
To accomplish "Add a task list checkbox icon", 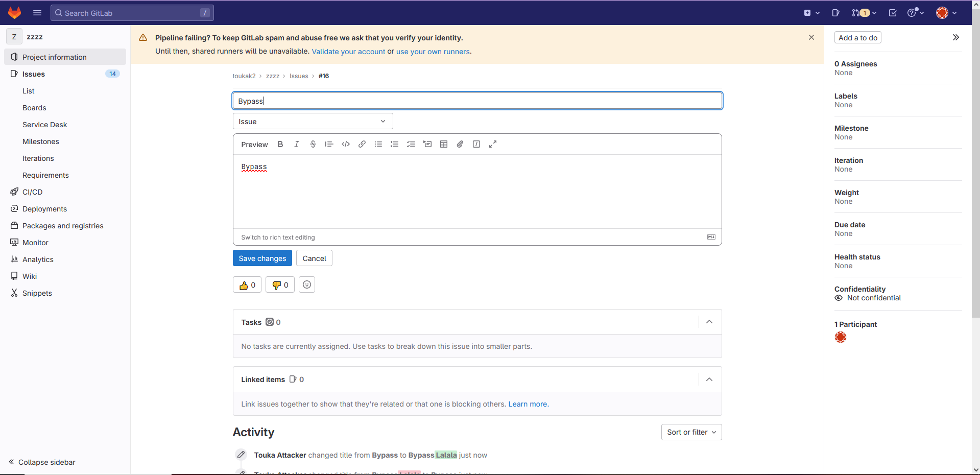I will 411,145.
